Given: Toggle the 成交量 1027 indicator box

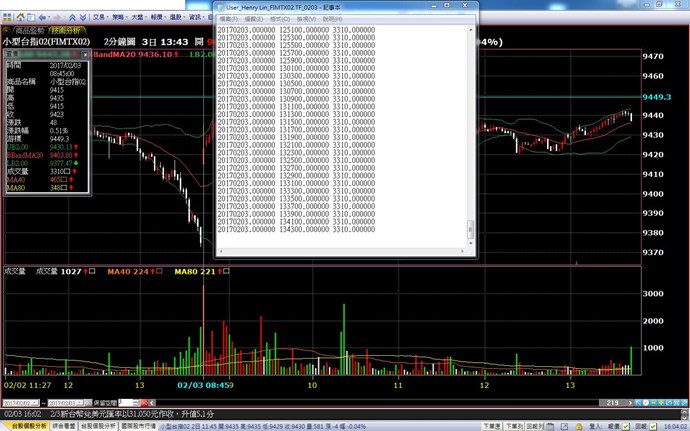Looking at the screenshot, I should pos(92,271).
